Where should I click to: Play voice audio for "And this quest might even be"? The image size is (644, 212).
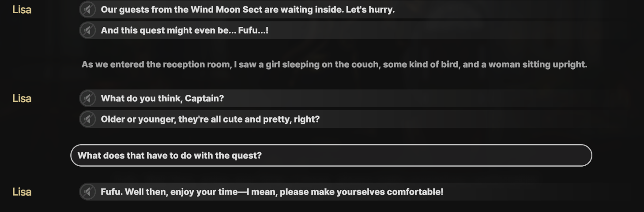(x=88, y=30)
